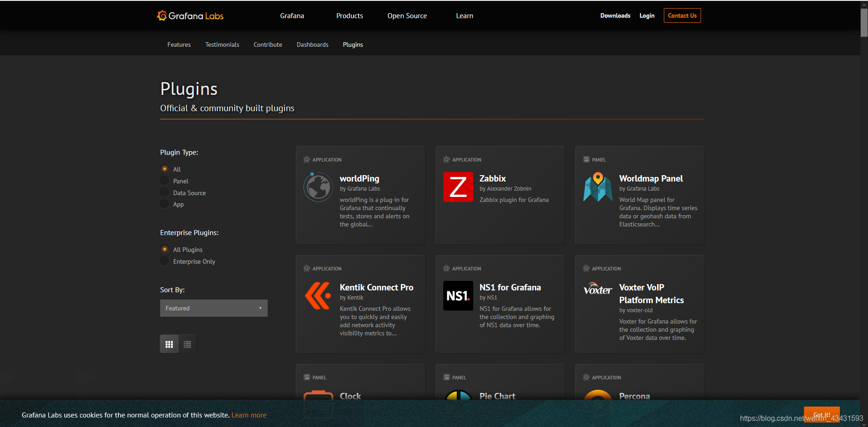Screen dimensions: 868x427
Task: Switch to grid view layout
Action: [169, 344]
